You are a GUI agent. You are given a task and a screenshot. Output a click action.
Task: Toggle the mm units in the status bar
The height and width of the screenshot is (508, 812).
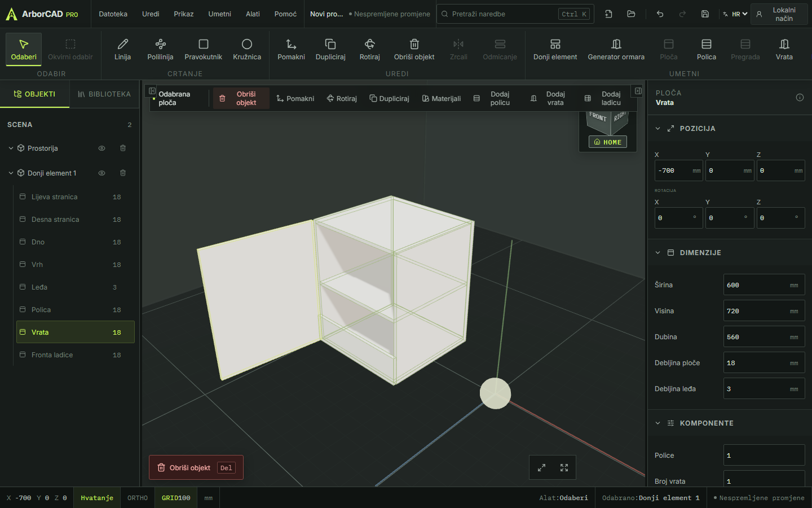point(209,498)
